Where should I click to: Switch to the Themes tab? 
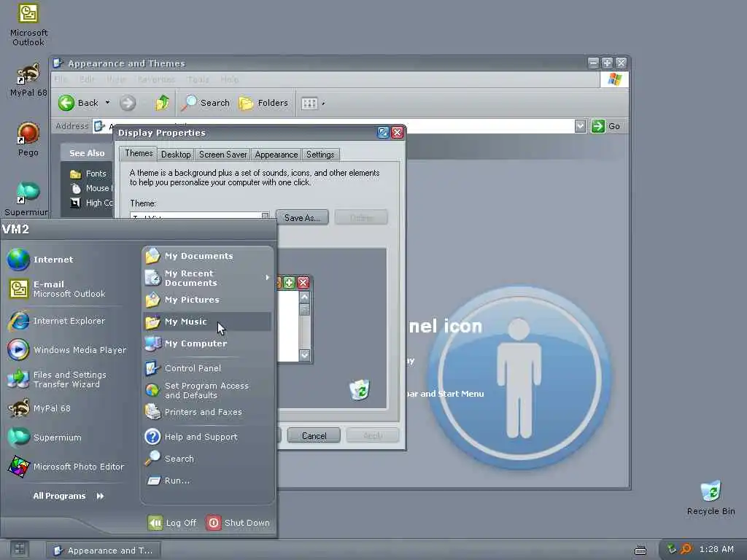(x=139, y=153)
